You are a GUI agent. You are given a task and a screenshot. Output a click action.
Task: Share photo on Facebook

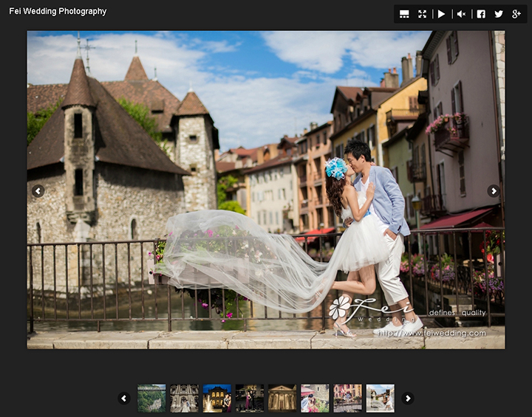pyautogui.click(x=481, y=14)
